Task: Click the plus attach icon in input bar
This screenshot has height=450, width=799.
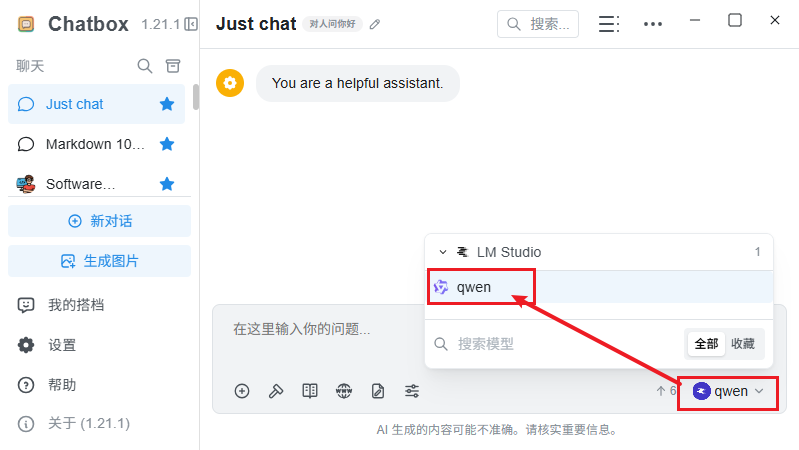Action: coord(242,391)
